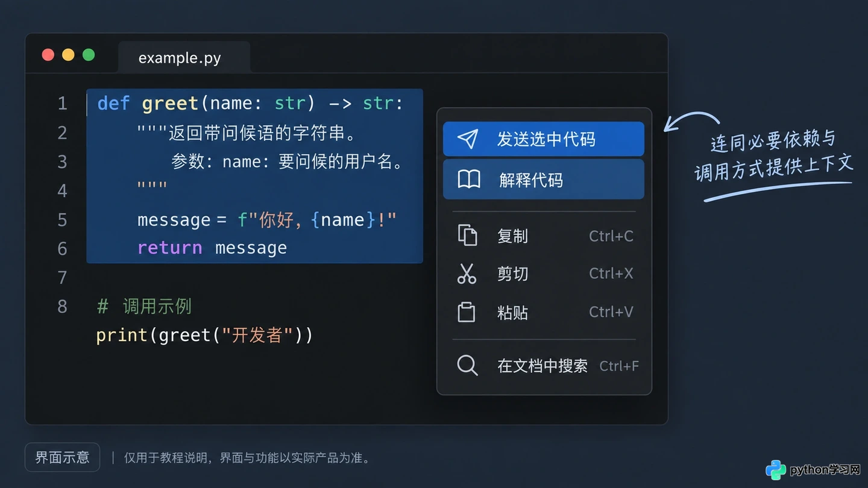The width and height of the screenshot is (868, 488).
Task: Click the return message code line
Action: [212, 248]
